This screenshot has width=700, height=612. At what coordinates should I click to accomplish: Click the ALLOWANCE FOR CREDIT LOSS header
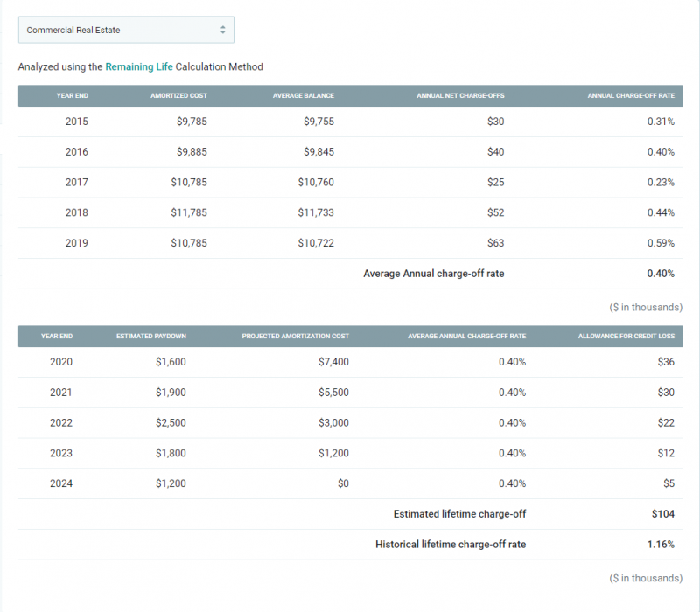coord(626,337)
